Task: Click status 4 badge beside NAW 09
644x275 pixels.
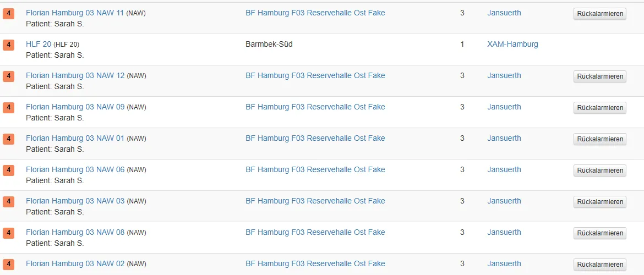Action: click(x=9, y=108)
